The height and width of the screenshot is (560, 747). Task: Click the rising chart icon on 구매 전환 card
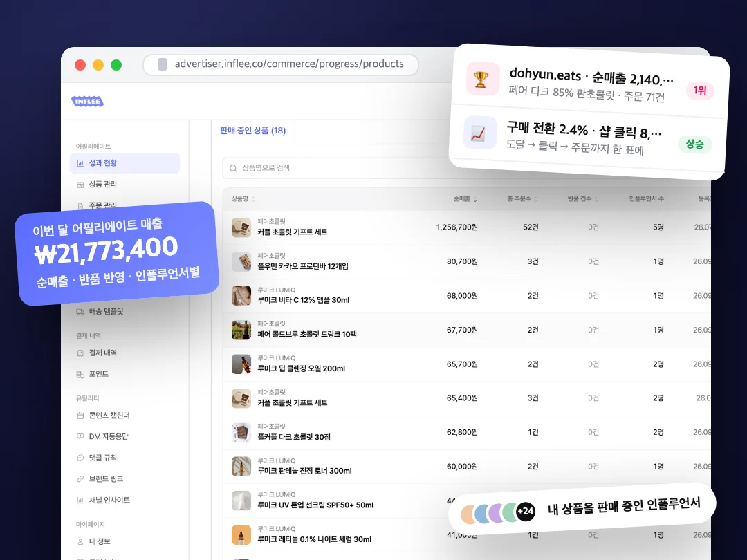tap(479, 133)
